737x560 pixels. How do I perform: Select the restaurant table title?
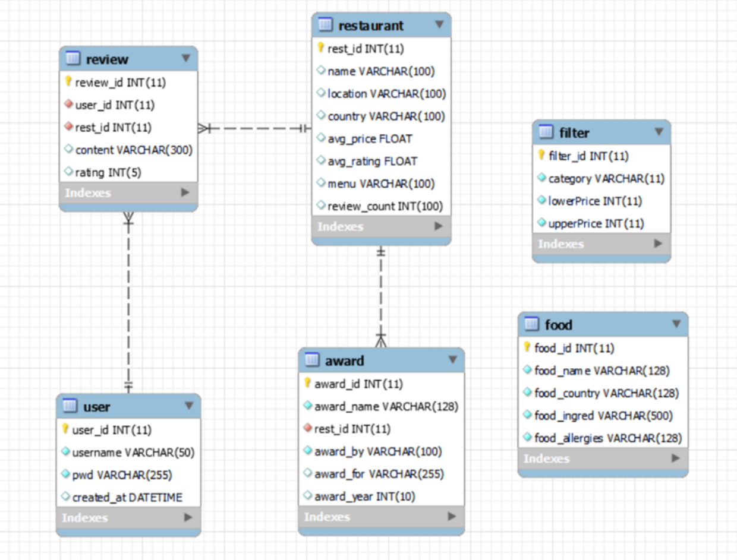pos(371,26)
